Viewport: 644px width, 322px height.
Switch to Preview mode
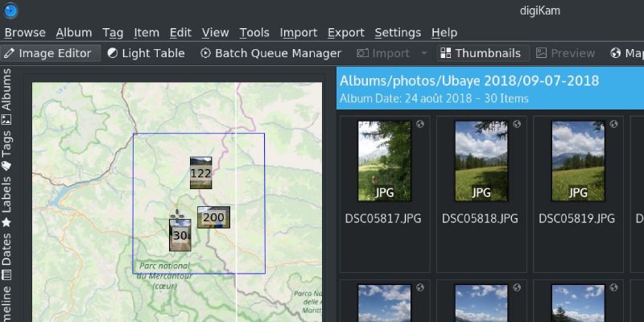tap(566, 53)
